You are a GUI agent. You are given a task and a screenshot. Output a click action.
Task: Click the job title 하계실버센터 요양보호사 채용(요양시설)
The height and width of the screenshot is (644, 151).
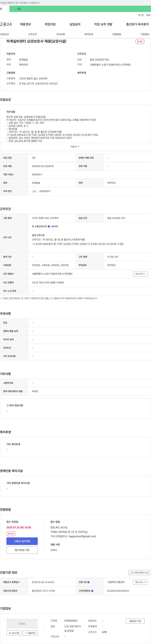36,41
